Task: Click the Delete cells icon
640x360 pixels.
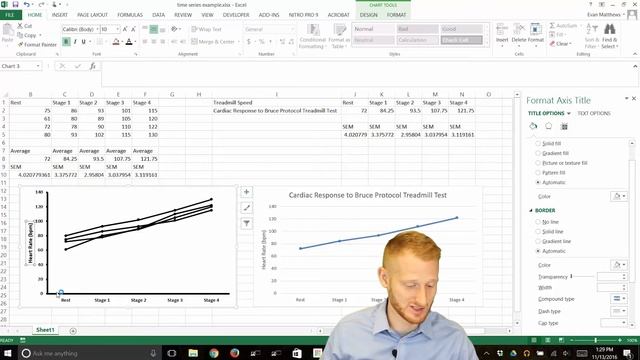Action: pos(519,29)
